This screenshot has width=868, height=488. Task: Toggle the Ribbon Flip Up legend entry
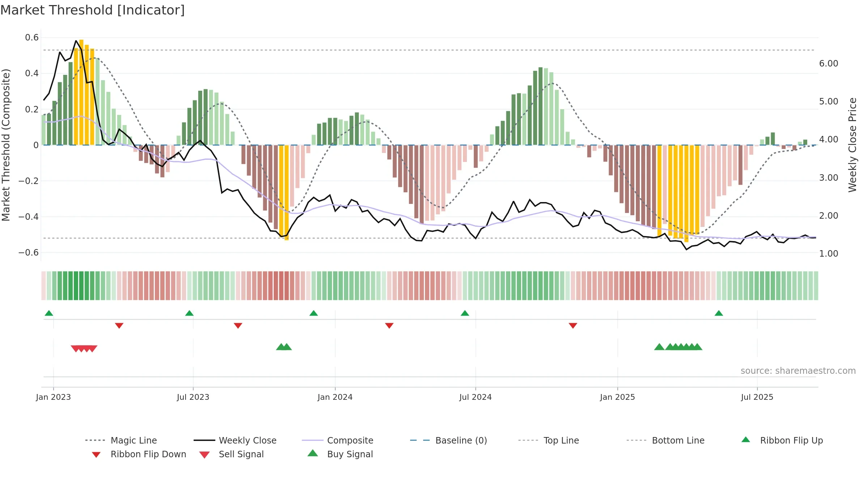pyautogui.click(x=782, y=440)
